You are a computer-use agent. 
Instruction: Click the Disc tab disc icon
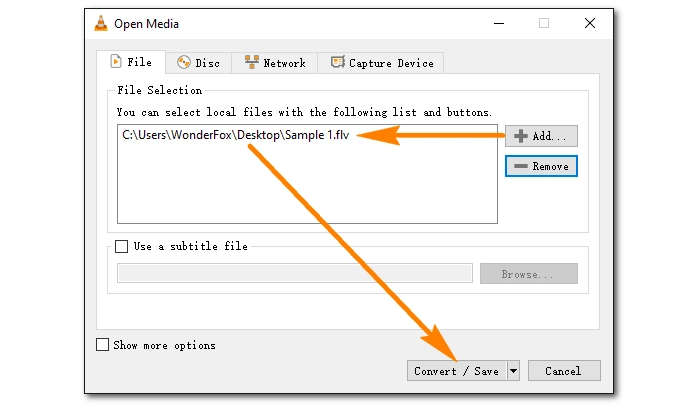(x=183, y=63)
